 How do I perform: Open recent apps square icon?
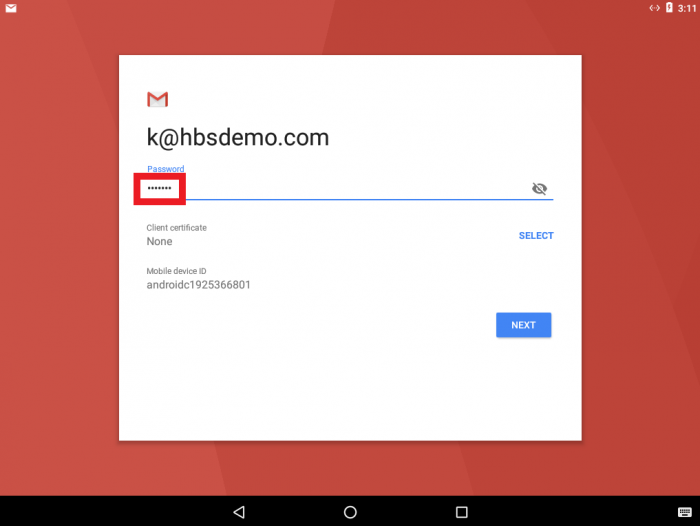462,512
